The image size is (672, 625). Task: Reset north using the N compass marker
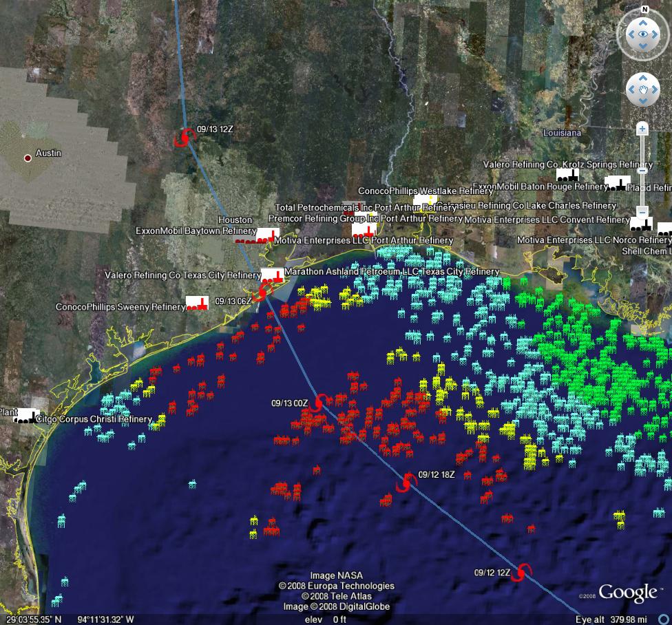(x=644, y=10)
